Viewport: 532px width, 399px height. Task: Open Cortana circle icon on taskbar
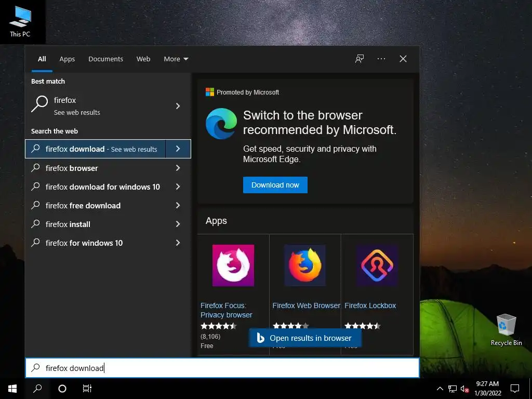[62, 389]
